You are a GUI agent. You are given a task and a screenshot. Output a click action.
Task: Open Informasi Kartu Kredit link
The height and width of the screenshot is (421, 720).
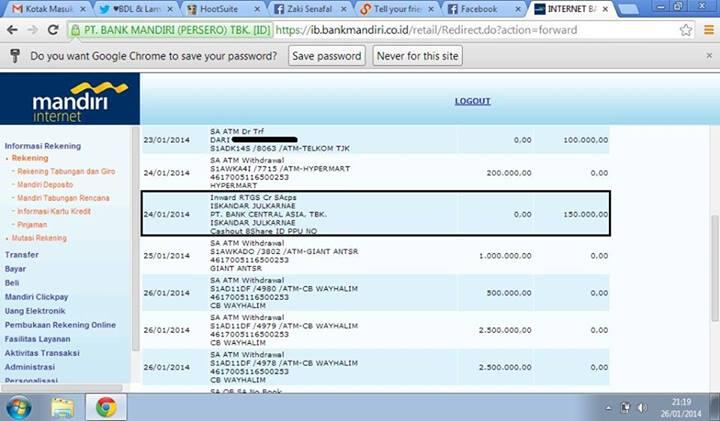tap(54, 211)
